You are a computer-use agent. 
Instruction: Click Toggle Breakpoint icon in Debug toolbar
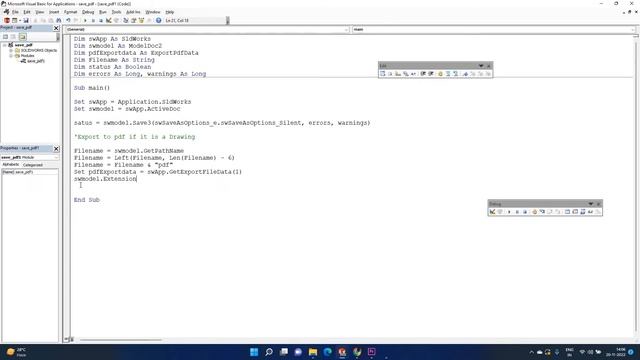click(535, 212)
